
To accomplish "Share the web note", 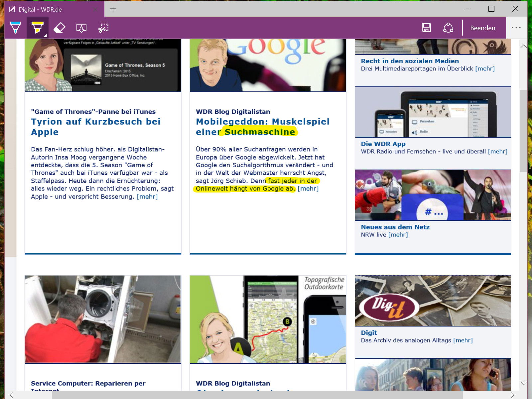I will [448, 28].
